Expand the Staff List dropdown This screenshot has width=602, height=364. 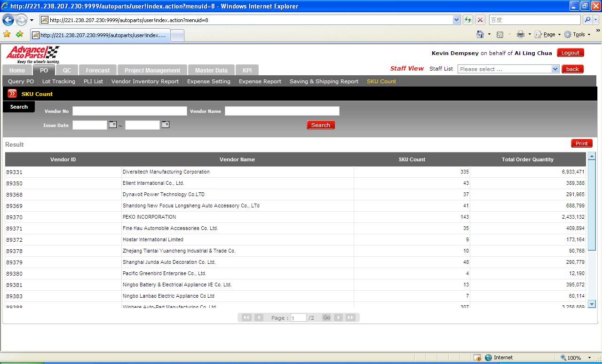(x=555, y=69)
